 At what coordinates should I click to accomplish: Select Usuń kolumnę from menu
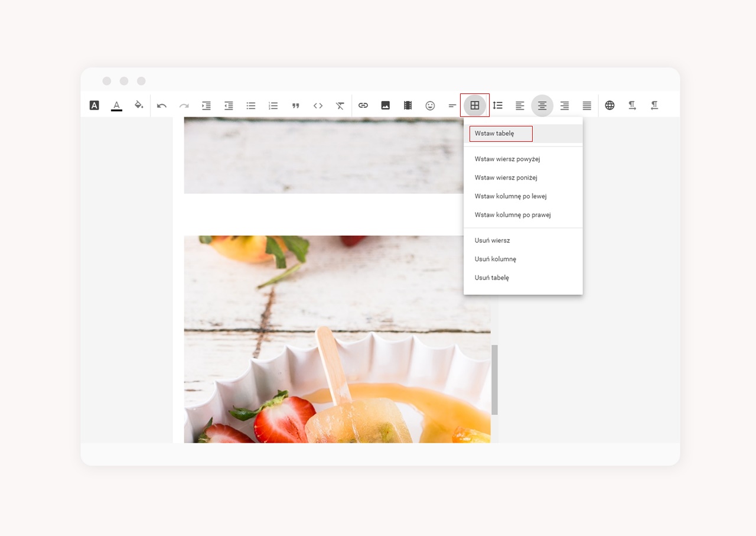click(523, 259)
